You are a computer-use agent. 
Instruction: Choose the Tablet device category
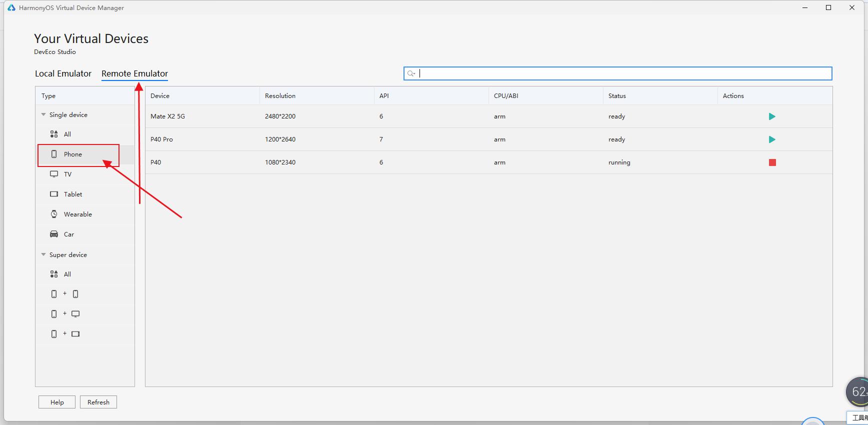[73, 194]
